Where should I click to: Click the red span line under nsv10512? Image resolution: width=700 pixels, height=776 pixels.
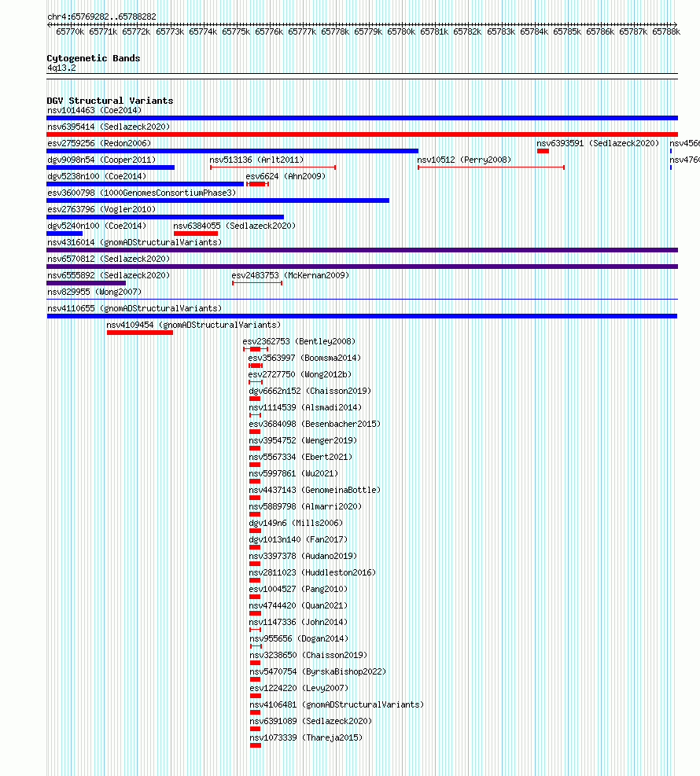coord(491,167)
